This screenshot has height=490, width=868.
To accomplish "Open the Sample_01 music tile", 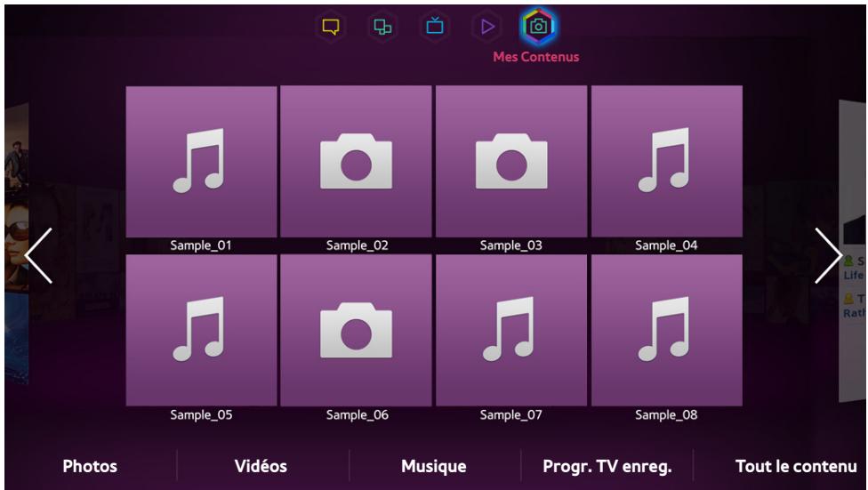I will point(202,162).
